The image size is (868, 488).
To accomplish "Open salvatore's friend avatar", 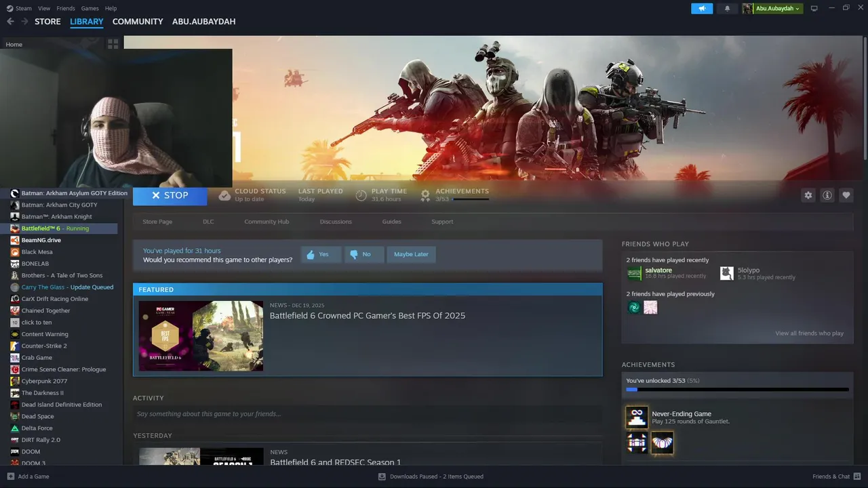I will pyautogui.click(x=634, y=273).
